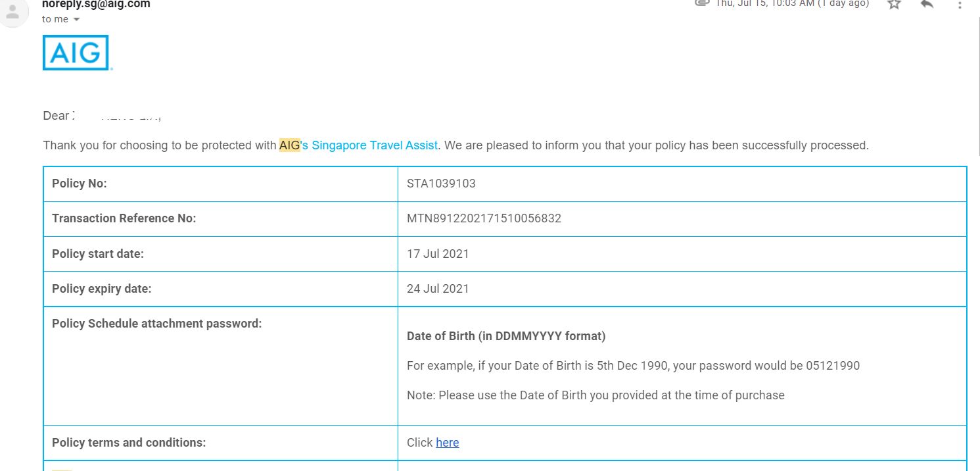Star this AIG email
This screenshot has width=980, height=471.
[894, 4]
